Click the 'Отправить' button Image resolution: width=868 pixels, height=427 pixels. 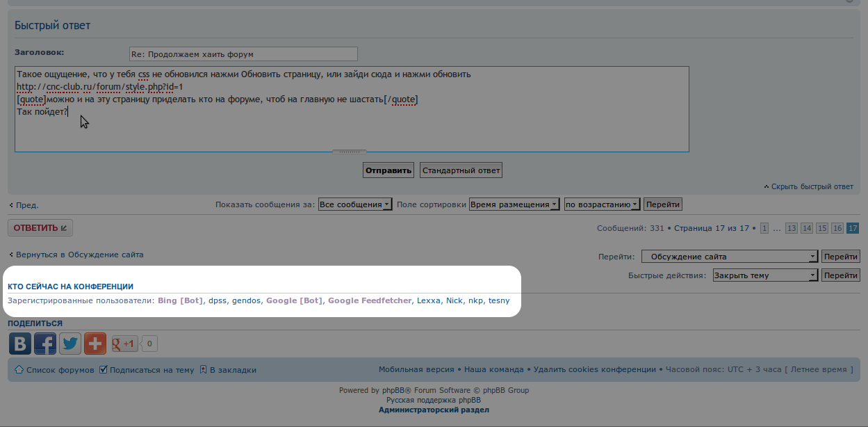pyautogui.click(x=388, y=170)
